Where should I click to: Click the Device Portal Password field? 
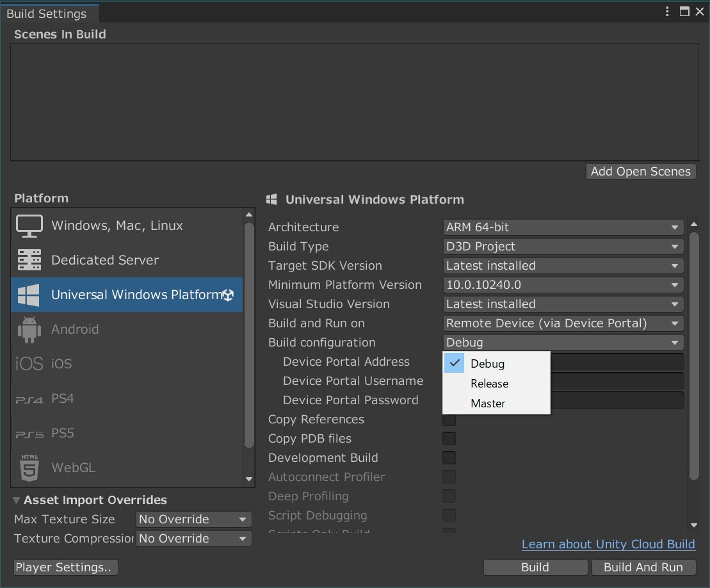tap(617, 400)
